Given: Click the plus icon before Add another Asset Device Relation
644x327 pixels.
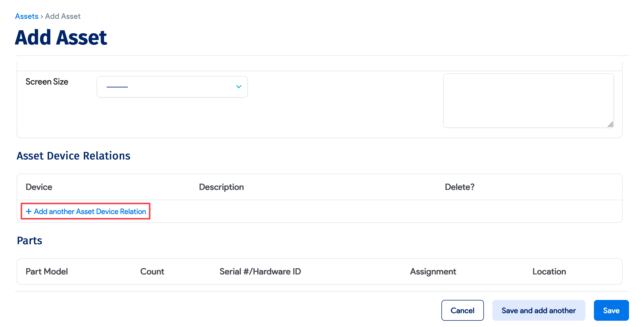Looking at the screenshot, I should click(x=28, y=211).
